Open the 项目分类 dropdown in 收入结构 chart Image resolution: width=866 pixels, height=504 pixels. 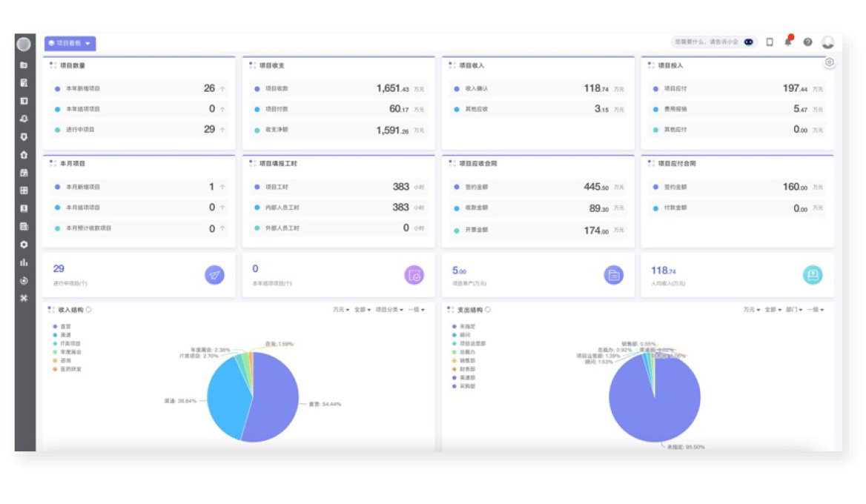[x=389, y=310]
